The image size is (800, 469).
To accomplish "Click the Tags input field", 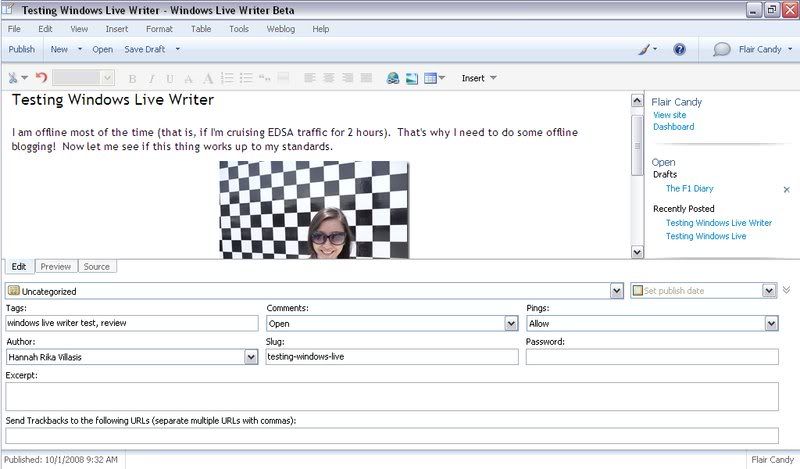I will pos(132,323).
